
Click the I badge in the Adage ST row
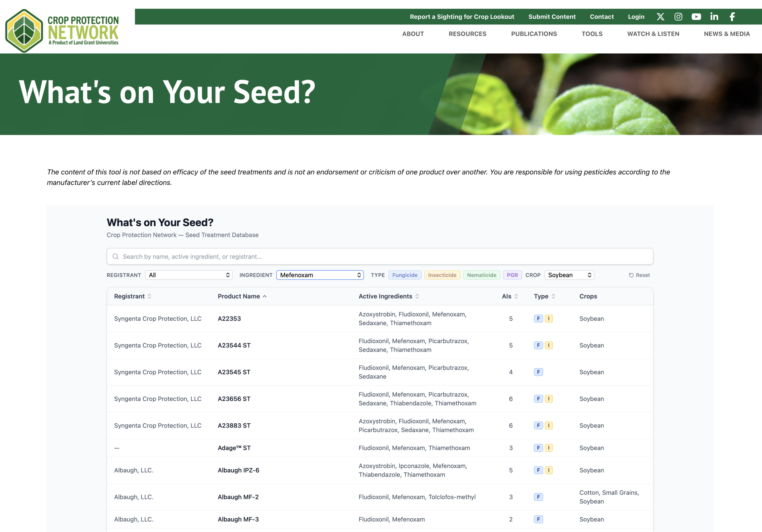[548, 448]
